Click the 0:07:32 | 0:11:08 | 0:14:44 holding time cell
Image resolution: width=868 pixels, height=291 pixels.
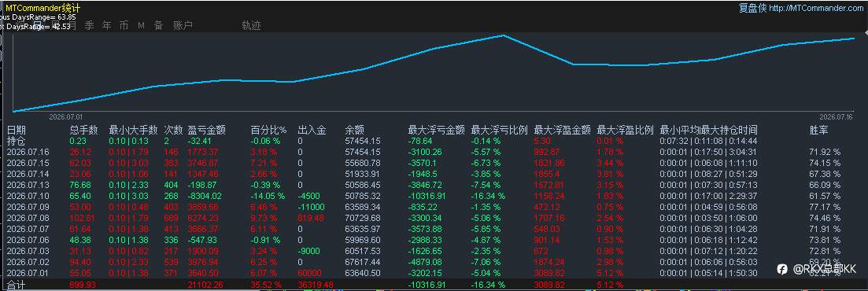pyautogui.click(x=708, y=141)
